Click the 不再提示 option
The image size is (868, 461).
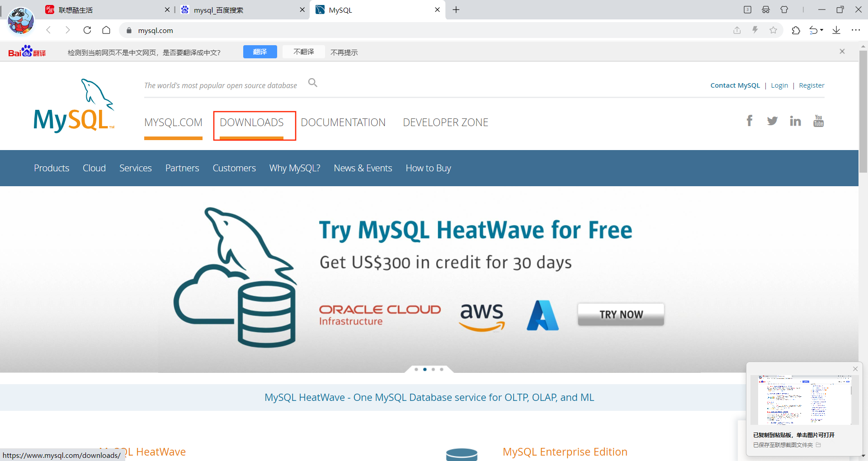click(344, 52)
